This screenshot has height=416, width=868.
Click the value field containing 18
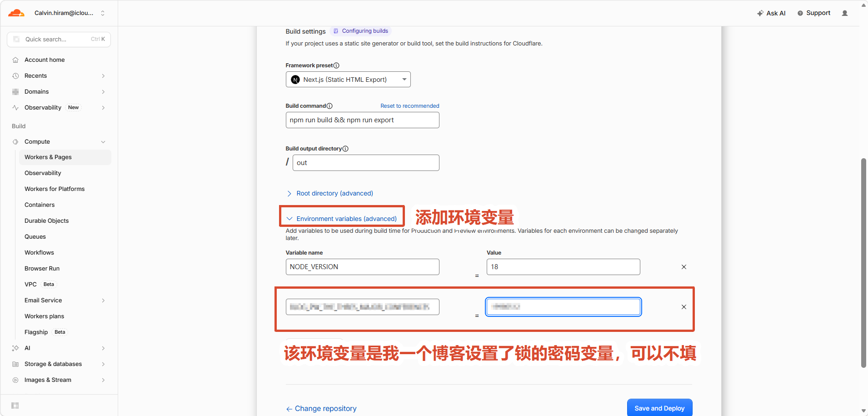(563, 267)
